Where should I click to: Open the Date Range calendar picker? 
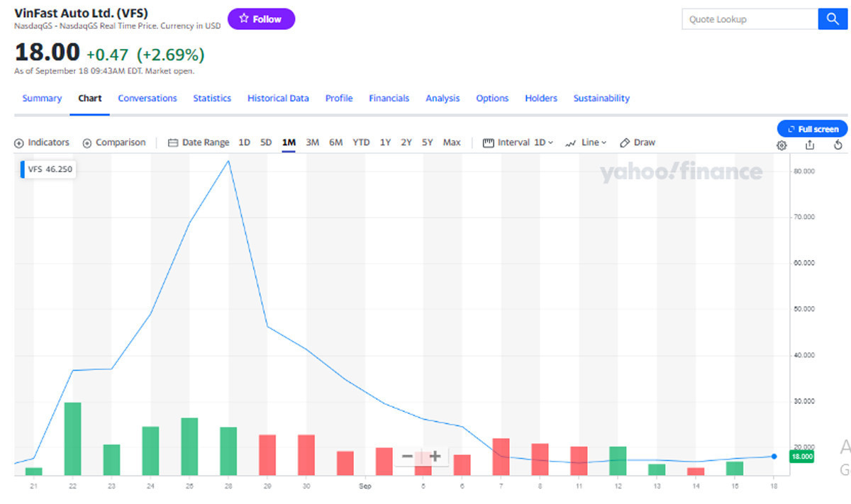(x=199, y=142)
